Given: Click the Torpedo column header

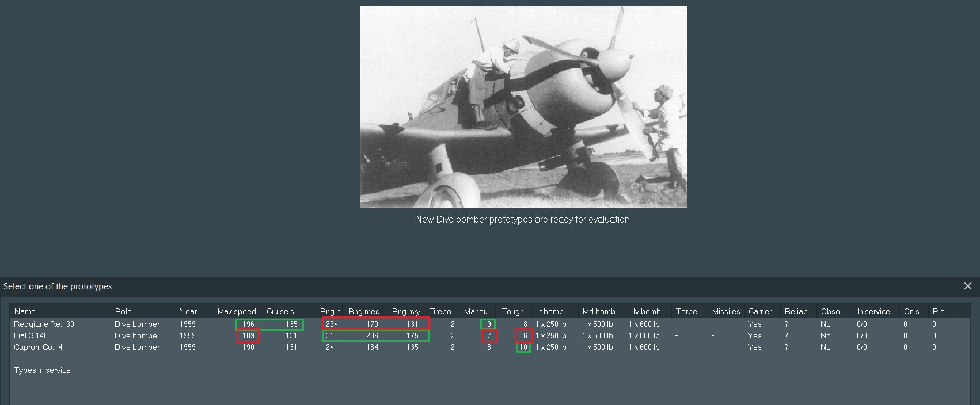Looking at the screenshot, I should tap(690, 311).
